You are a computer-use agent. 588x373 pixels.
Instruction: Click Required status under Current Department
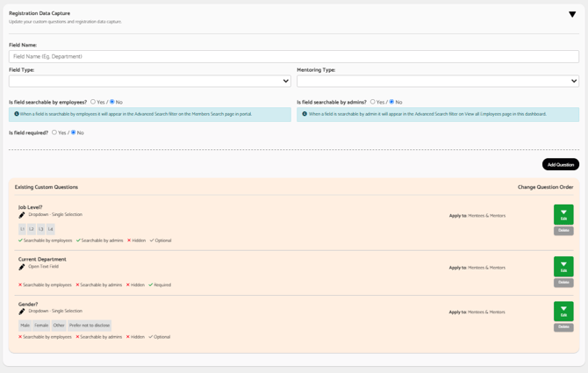(160, 285)
